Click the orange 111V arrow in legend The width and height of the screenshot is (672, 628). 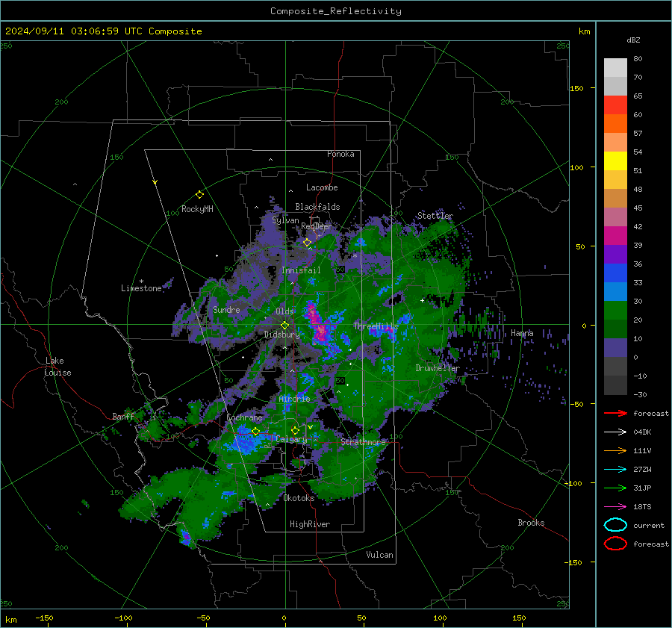coord(615,450)
